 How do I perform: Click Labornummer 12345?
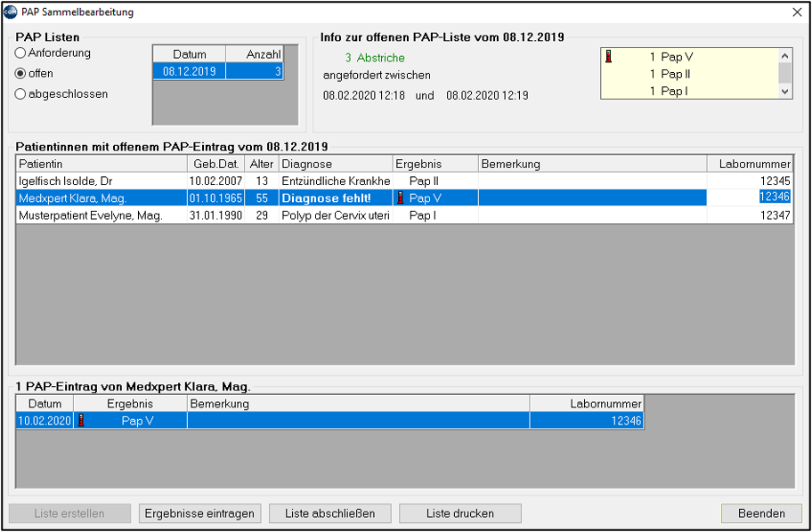click(750, 181)
